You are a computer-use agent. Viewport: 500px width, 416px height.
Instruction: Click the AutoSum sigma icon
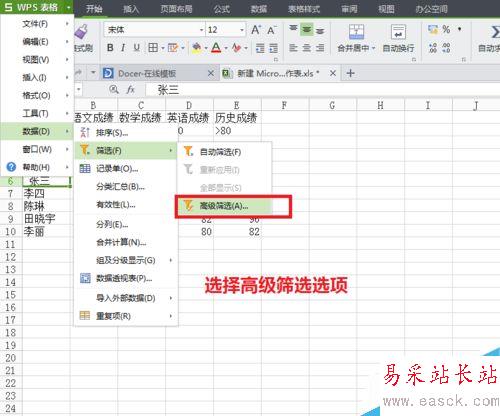point(495,32)
